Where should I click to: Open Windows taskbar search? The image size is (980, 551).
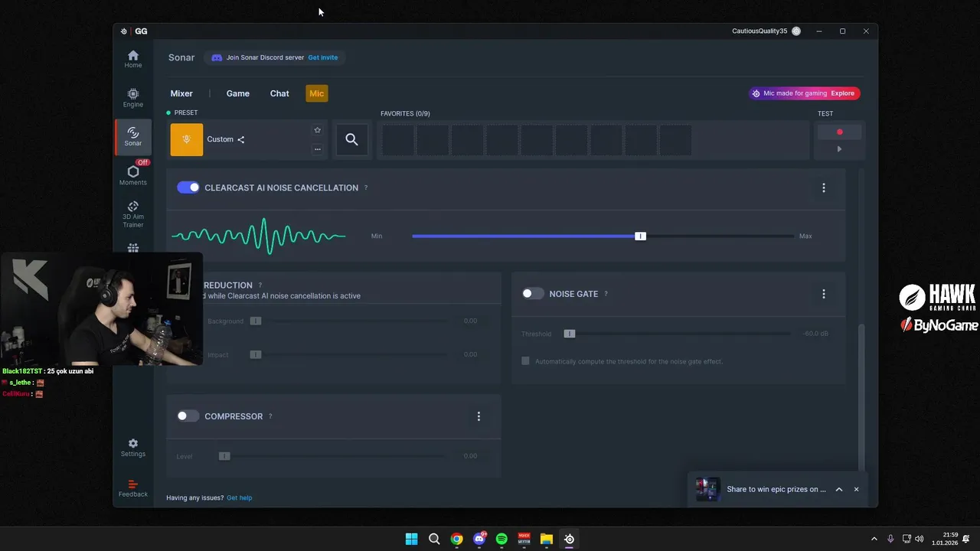tap(434, 539)
